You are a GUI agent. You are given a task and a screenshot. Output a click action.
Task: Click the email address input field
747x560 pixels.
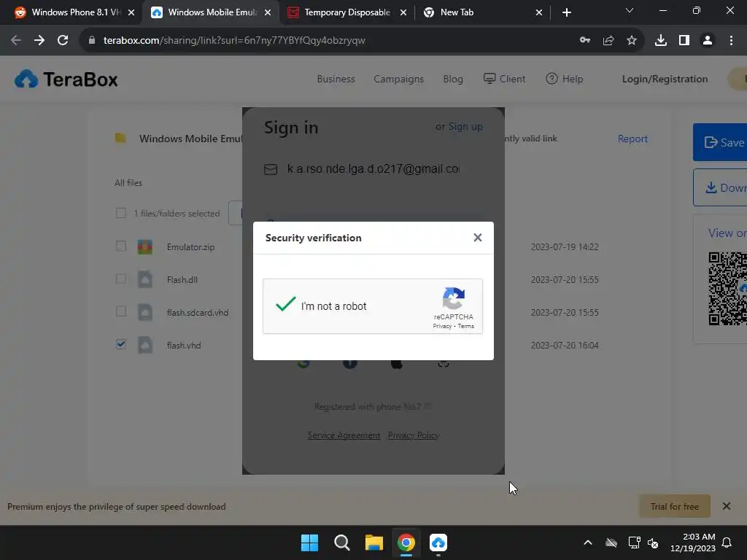[373, 169]
